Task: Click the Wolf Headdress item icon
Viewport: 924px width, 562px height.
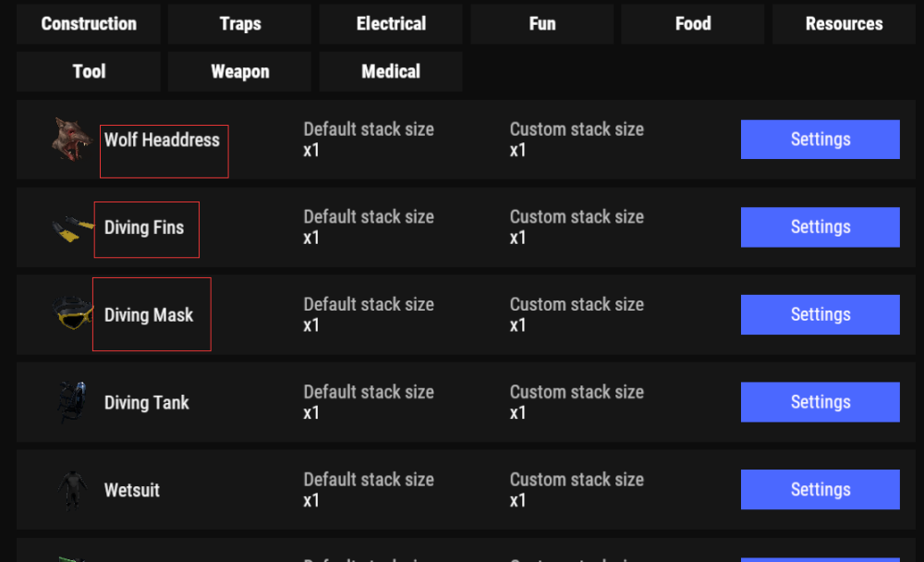Action: (72, 140)
